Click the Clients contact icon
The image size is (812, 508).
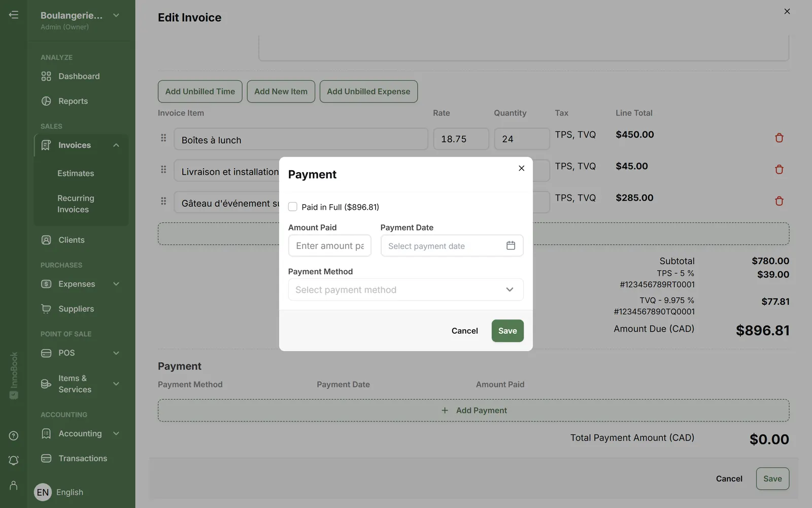click(46, 240)
